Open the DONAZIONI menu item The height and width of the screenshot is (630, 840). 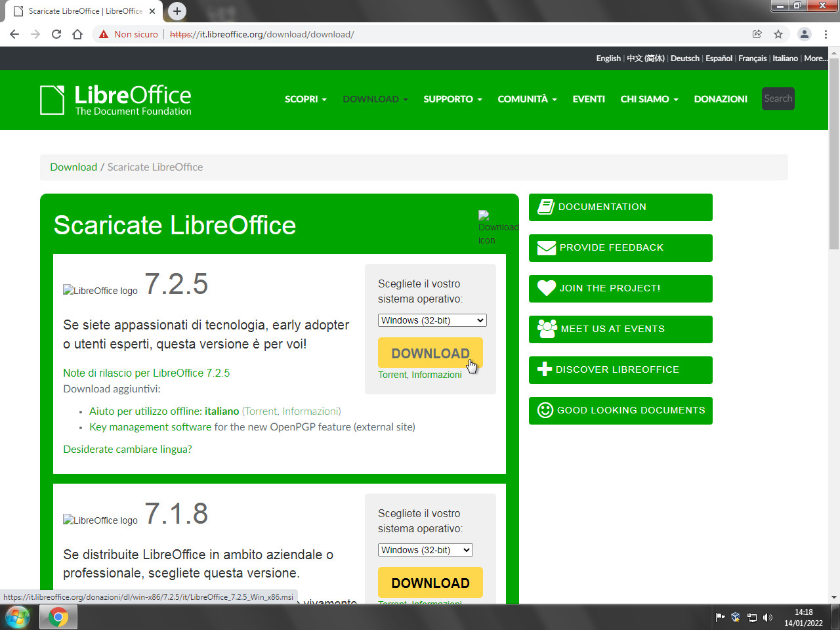[721, 99]
